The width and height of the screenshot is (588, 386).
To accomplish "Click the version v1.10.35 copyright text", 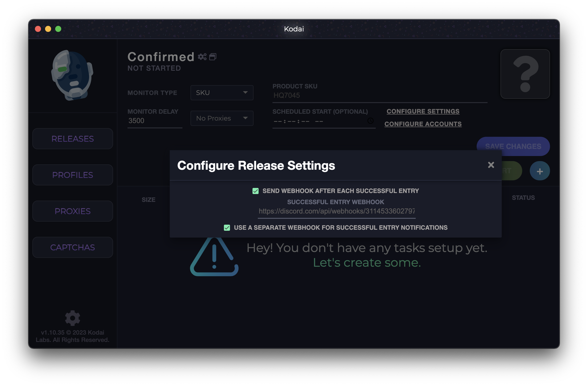I will tap(73, 336).
